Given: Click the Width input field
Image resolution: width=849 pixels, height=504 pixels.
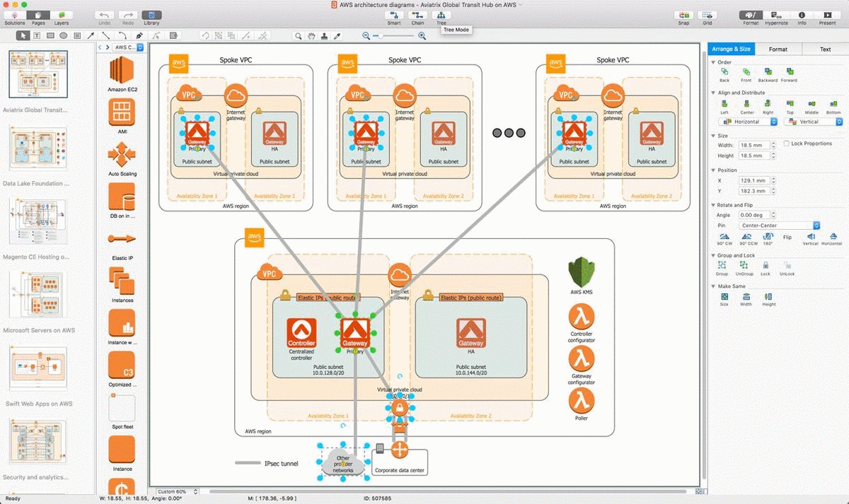Looking at the screenshot, I should [x=753, y=145].
